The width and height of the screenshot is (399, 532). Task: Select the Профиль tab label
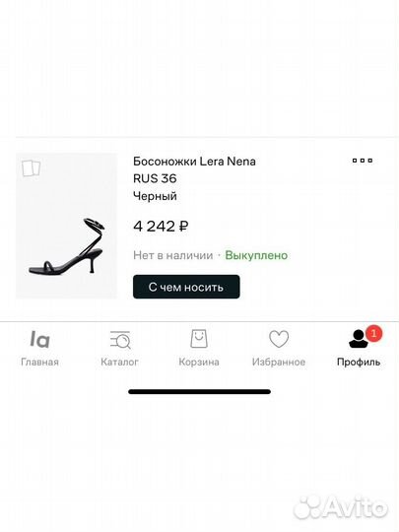(359, 362)
